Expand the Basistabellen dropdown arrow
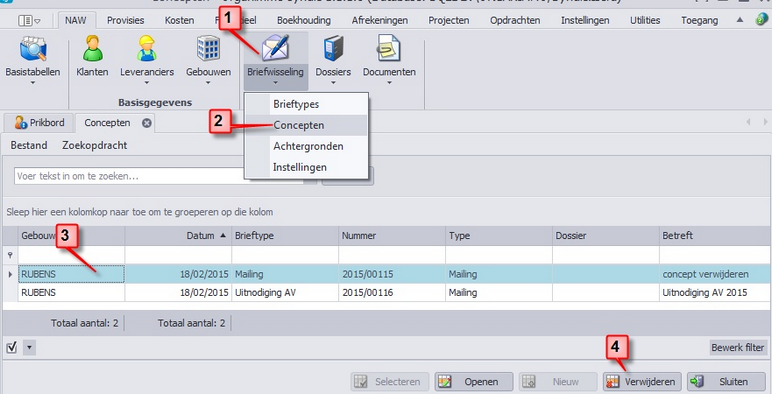772x394 pixels. pos(33,83)
